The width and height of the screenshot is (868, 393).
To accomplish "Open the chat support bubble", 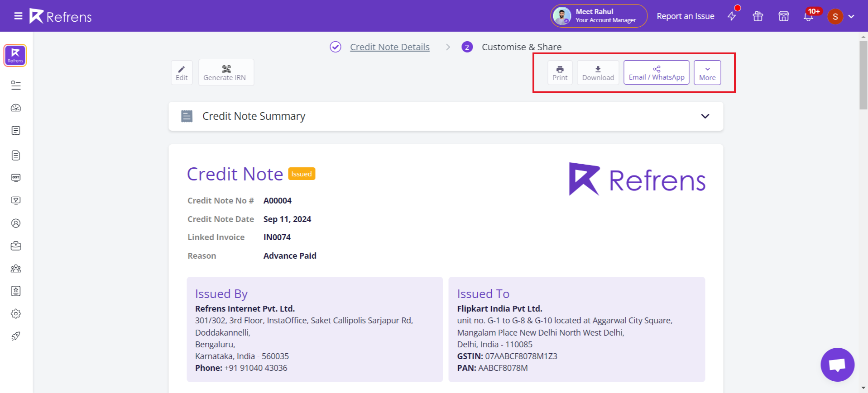I will click(837, 365).
